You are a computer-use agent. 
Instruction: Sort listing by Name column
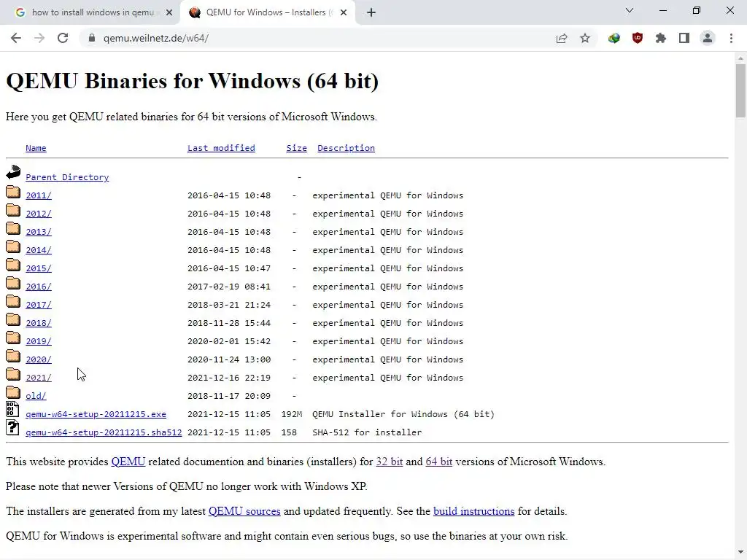(x=36, y=148)
